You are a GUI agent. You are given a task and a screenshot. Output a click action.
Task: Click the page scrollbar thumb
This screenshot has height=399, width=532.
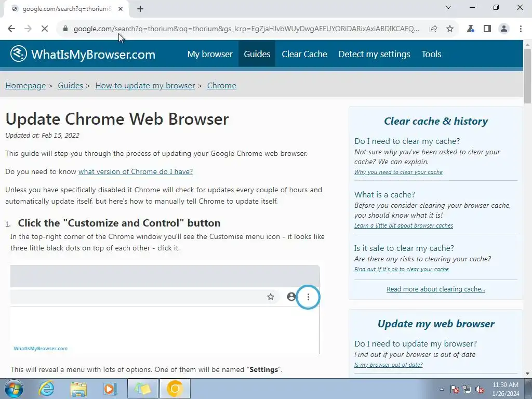click(528, 76)
